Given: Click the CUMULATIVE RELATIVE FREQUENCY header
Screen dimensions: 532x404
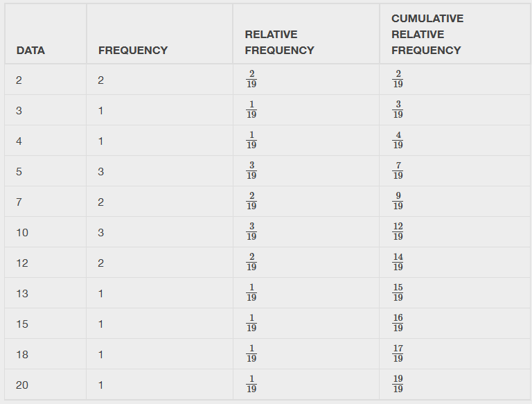Looking at the screenshot, I should [x=427, y=35].
